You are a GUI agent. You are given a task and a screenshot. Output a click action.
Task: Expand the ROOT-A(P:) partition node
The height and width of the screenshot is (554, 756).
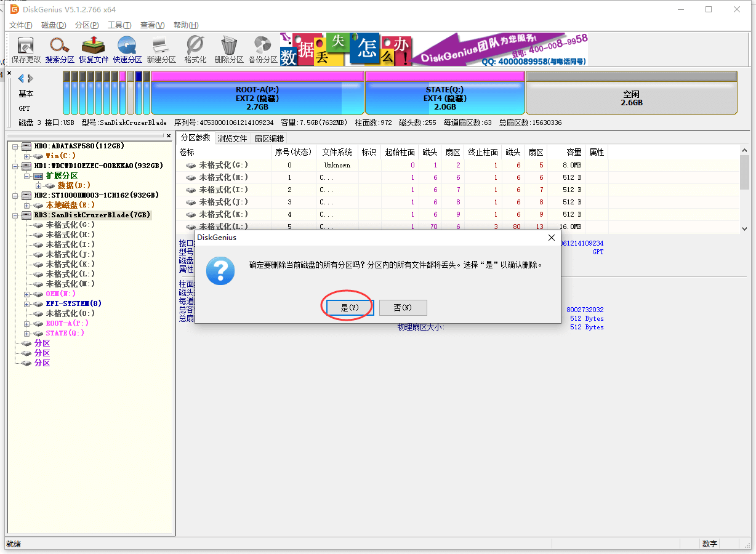pyautogui.click(x=27, y=324)
